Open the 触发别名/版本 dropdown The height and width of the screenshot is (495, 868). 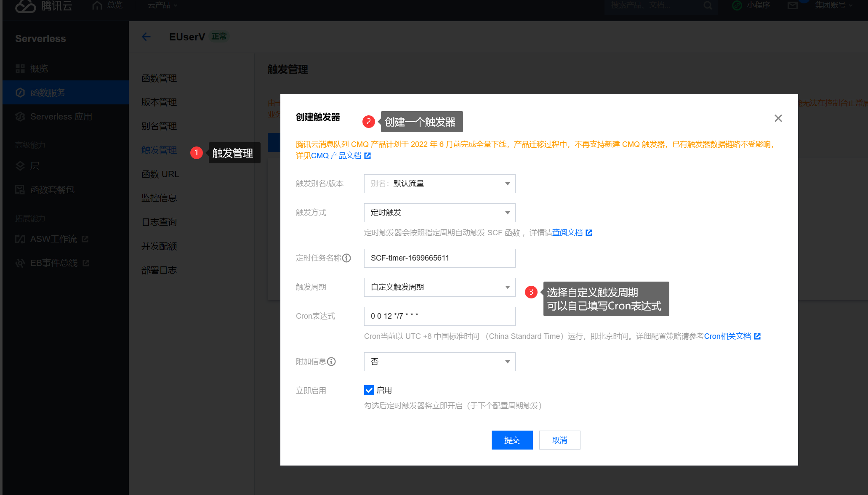[439, 184]
